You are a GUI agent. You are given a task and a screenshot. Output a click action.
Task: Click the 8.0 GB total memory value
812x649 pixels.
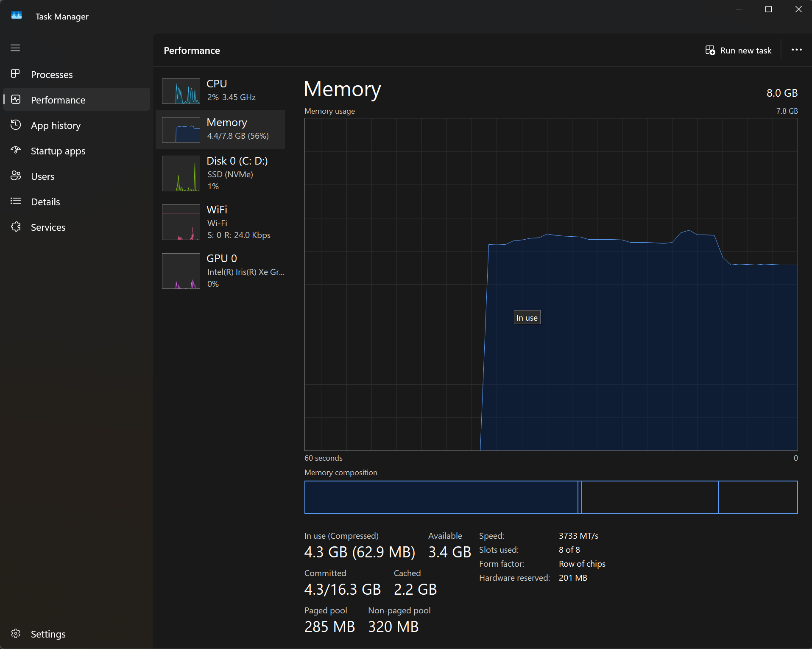click(x=782, y=93)
